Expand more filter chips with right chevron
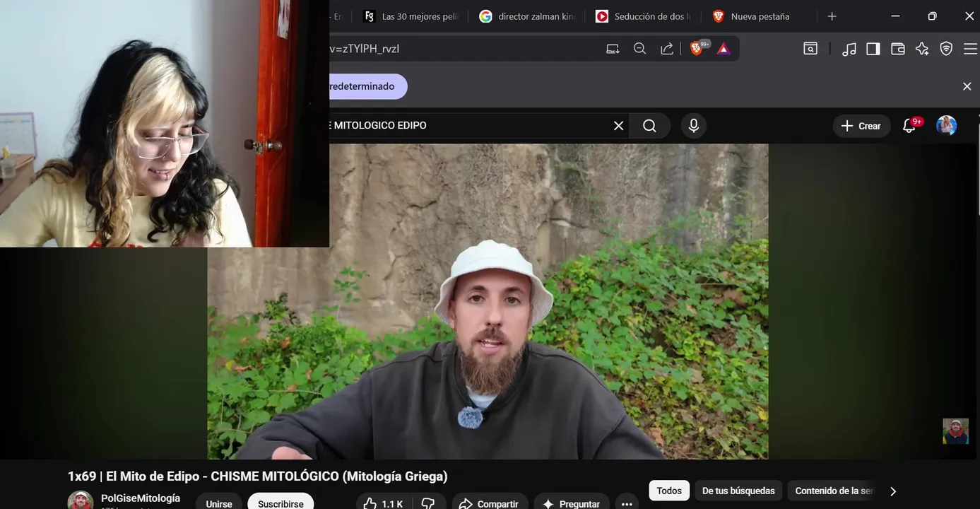Image resolution: width=980 pixels, height=509 pixels. coord(893,491)
